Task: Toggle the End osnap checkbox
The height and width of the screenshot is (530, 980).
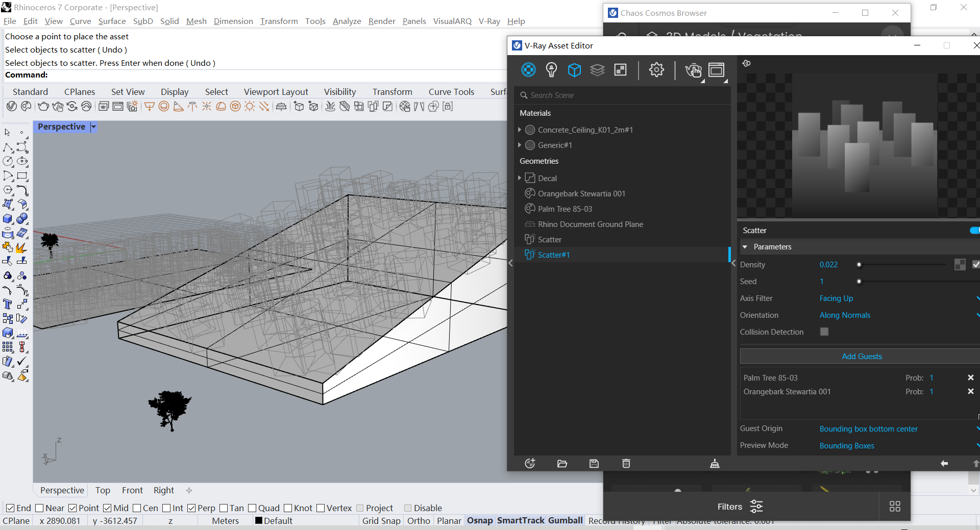Action: 10,508
